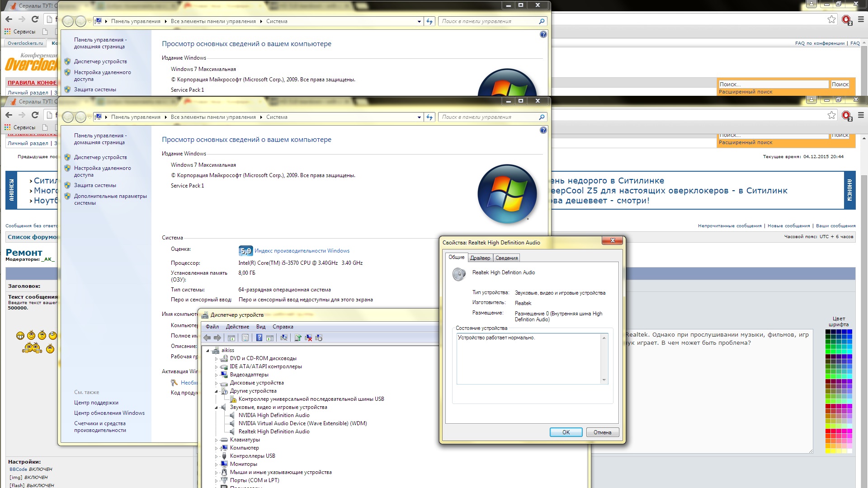Click the Uninstall device icon with red X
This screenshot has height=488, width=868.
pos(308,338)
